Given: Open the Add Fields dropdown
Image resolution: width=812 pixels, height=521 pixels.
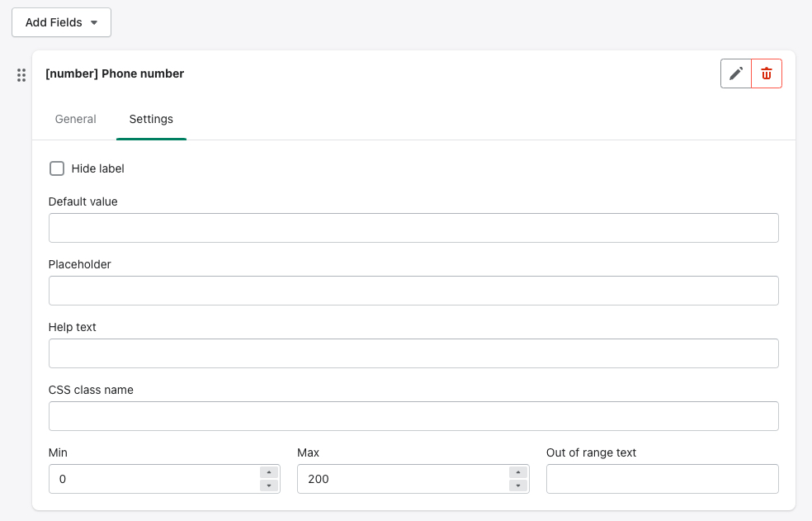Looking at the screenshot, I should [61, 22].
